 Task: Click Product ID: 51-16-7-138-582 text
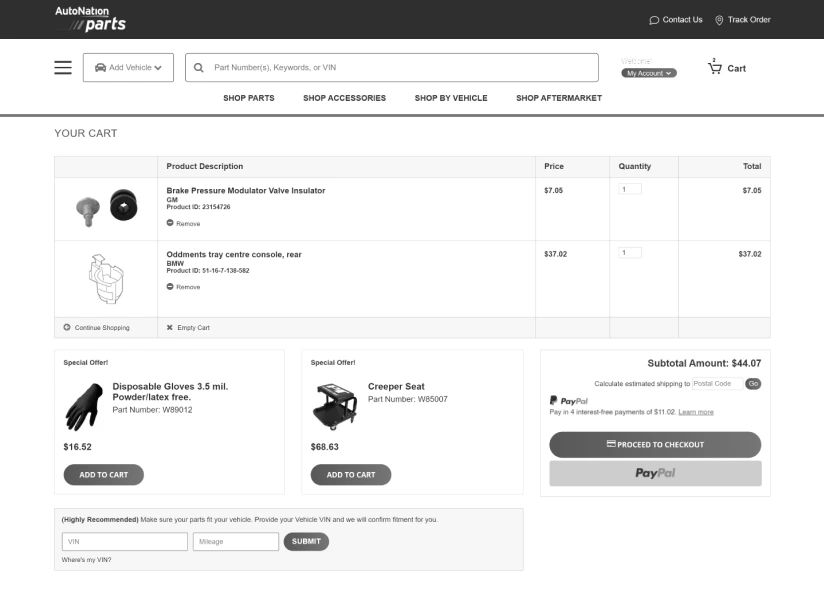pyautogui.click(x=208, y=271)
